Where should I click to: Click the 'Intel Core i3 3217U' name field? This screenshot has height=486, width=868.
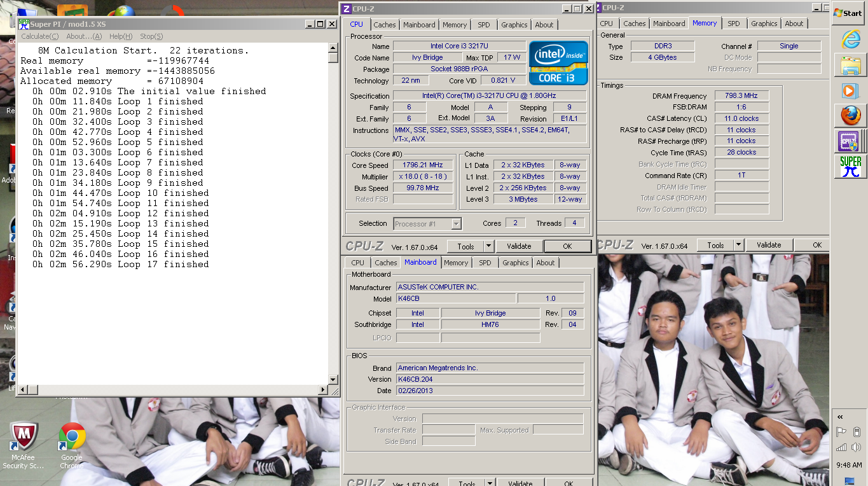point(459,46)
